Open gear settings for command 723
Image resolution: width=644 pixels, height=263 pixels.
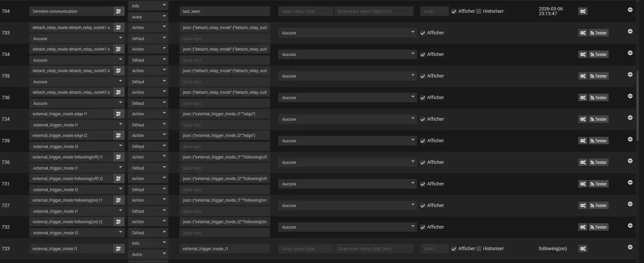tap(583, 249)
